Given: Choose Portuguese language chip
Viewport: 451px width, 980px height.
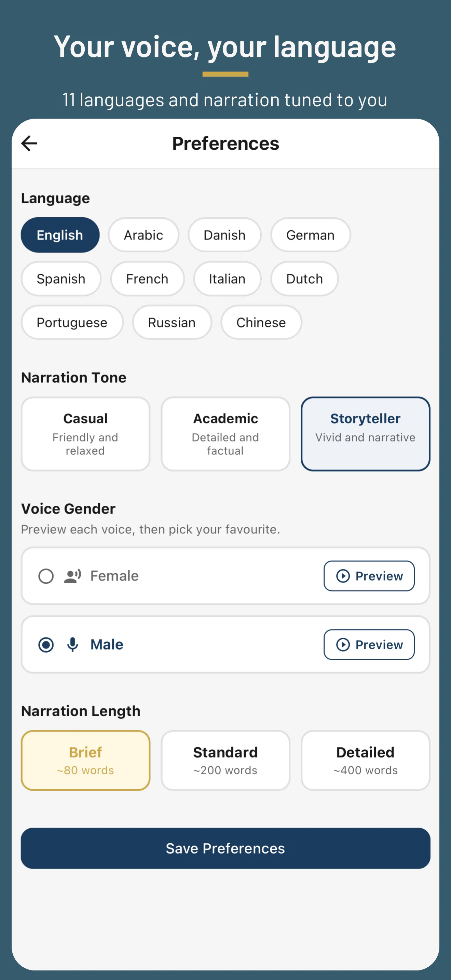Looking at the screenshot, I should pyautogui.click(x=72, y=323).
